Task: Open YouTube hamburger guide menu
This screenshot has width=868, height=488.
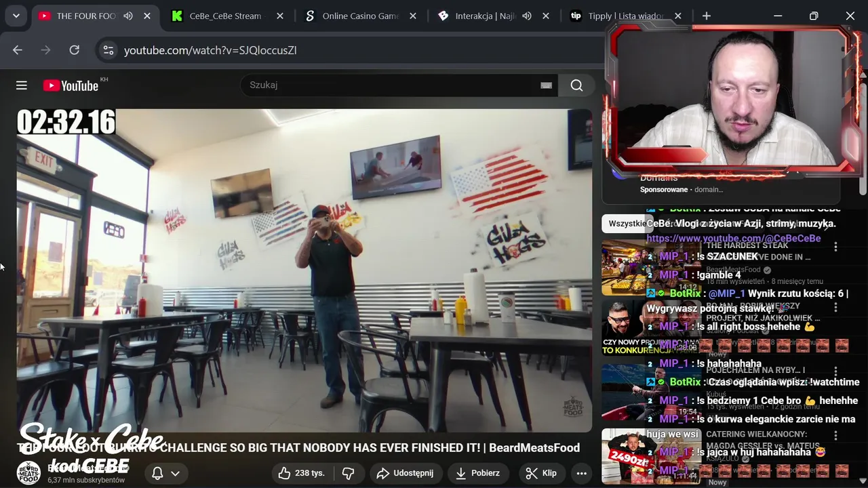Action: [x=22, y=85]
